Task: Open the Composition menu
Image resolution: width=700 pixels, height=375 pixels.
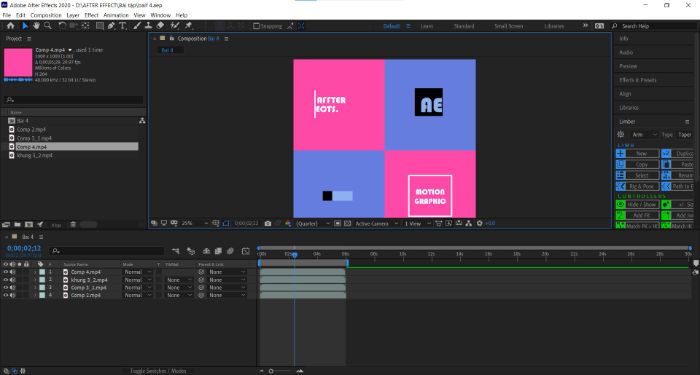Action: click(x=46, y=15)
